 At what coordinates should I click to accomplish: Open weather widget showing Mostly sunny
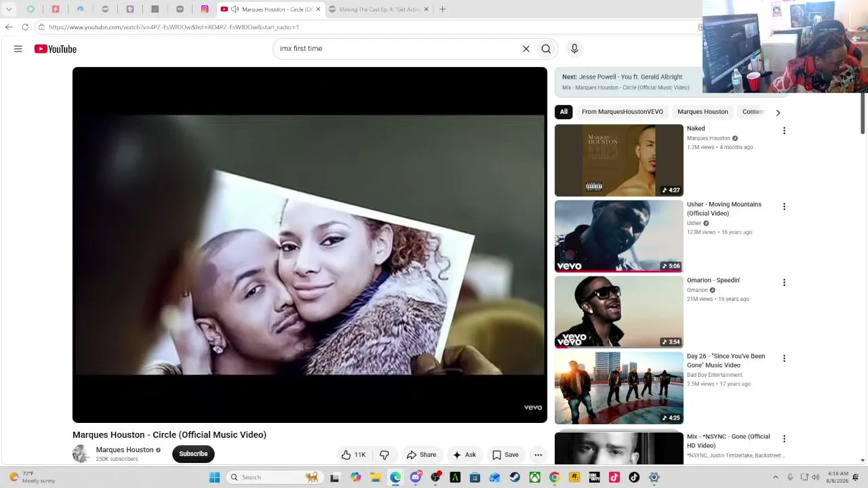pyautogui.click(x=31, y=477)
